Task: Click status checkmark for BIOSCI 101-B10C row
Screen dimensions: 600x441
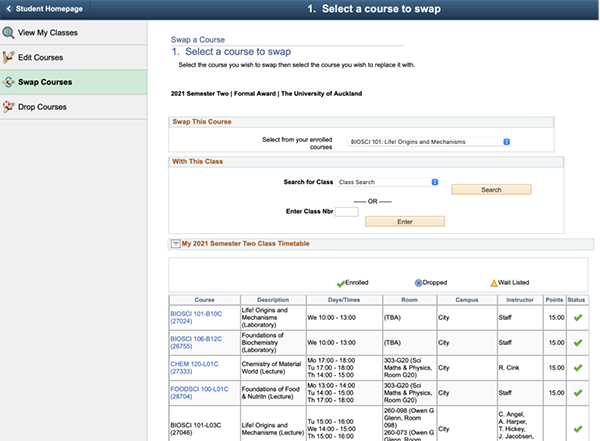Action: [578, 317]
